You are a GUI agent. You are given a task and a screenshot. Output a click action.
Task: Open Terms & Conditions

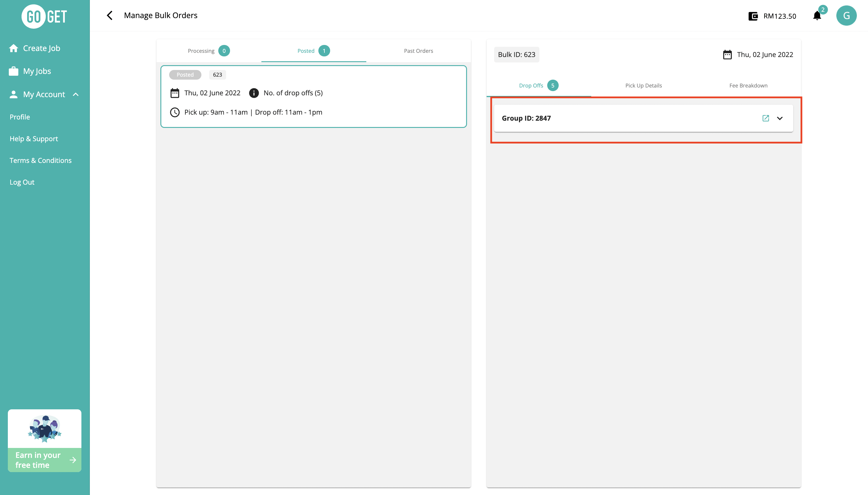coord(40,160)
